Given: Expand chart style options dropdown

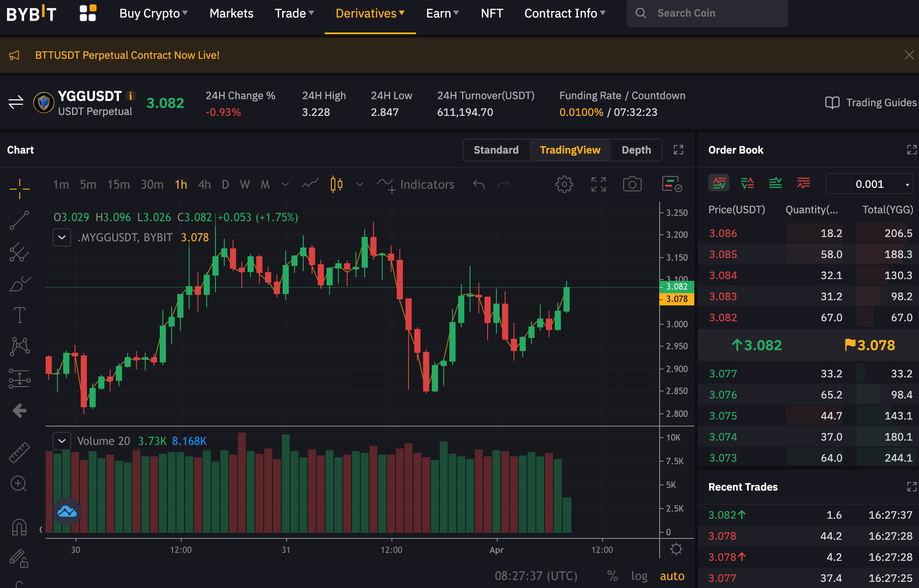Looking at the screenshot, I should 360,184.
